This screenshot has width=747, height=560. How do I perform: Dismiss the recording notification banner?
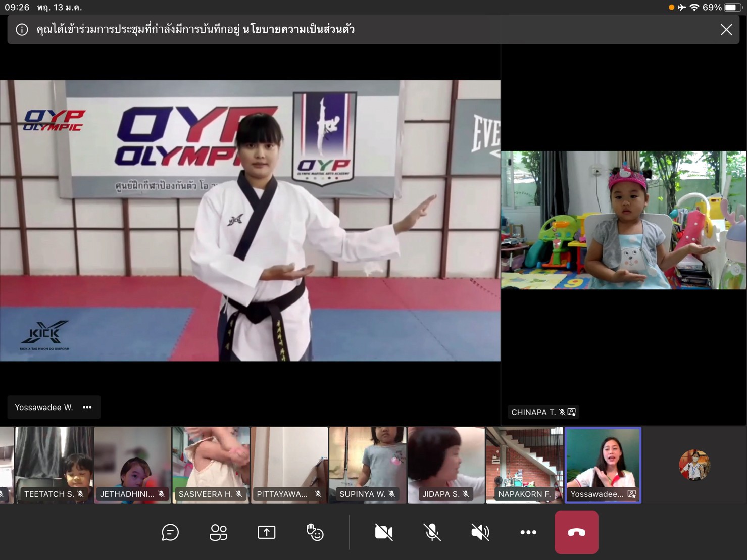(x=726, y=30)
